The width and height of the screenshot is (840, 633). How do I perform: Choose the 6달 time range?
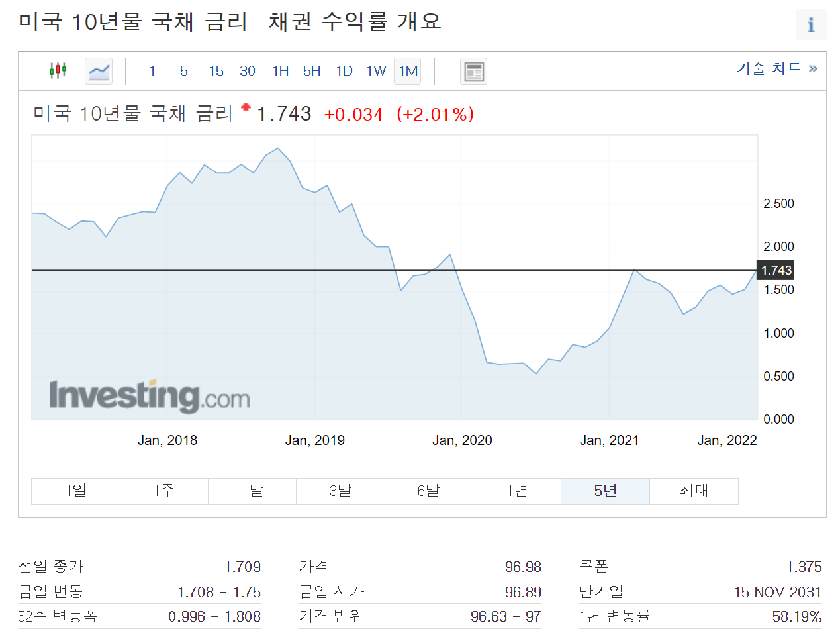429,491
